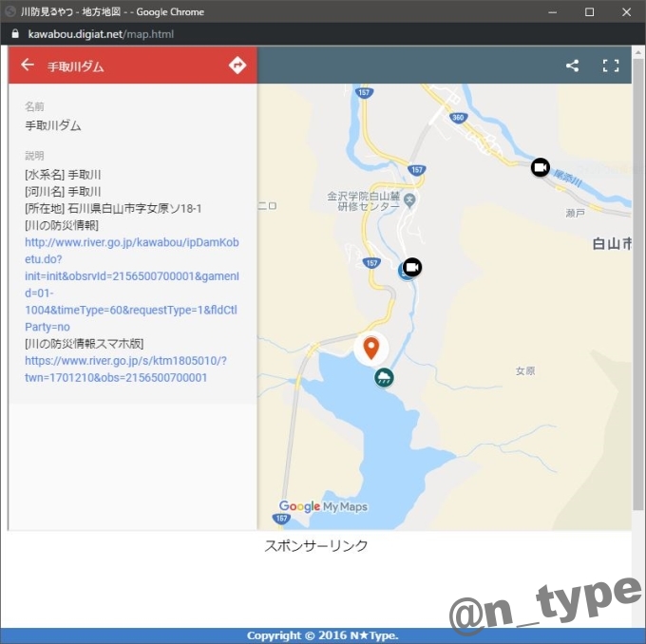Click the 瀬戸 place label on the map
The image size is (646, 644).
tap(575, 214)
